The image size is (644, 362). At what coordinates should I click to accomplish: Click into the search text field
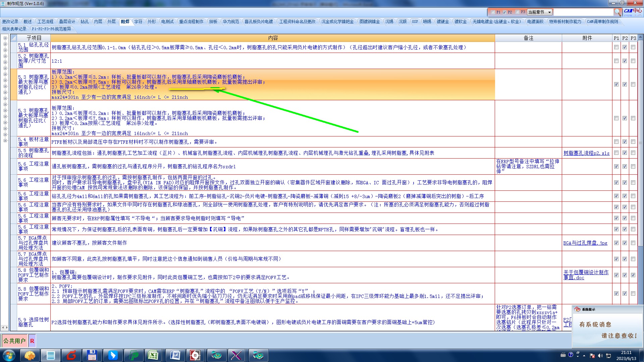pyautogui.click(x=583, y=12)
